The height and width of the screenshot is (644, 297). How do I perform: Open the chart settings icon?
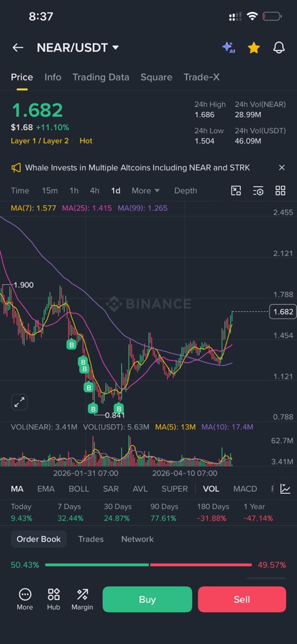(x=258, y=191)
